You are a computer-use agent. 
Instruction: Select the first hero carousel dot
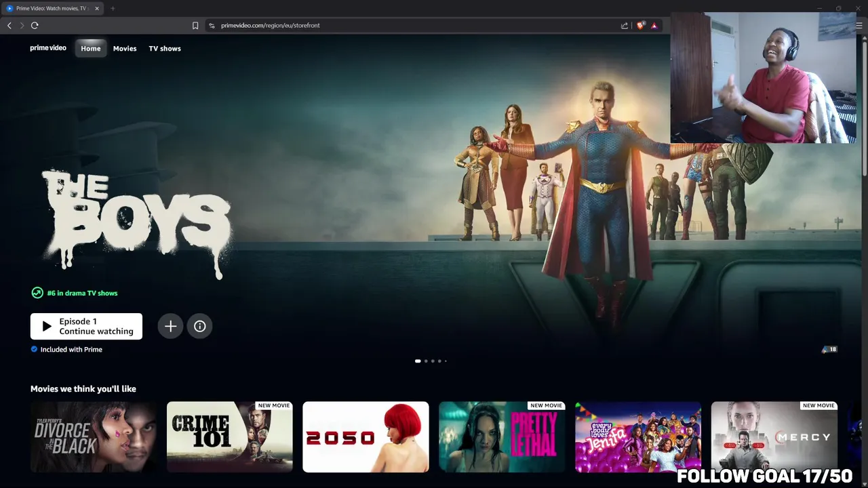(418, 361)
